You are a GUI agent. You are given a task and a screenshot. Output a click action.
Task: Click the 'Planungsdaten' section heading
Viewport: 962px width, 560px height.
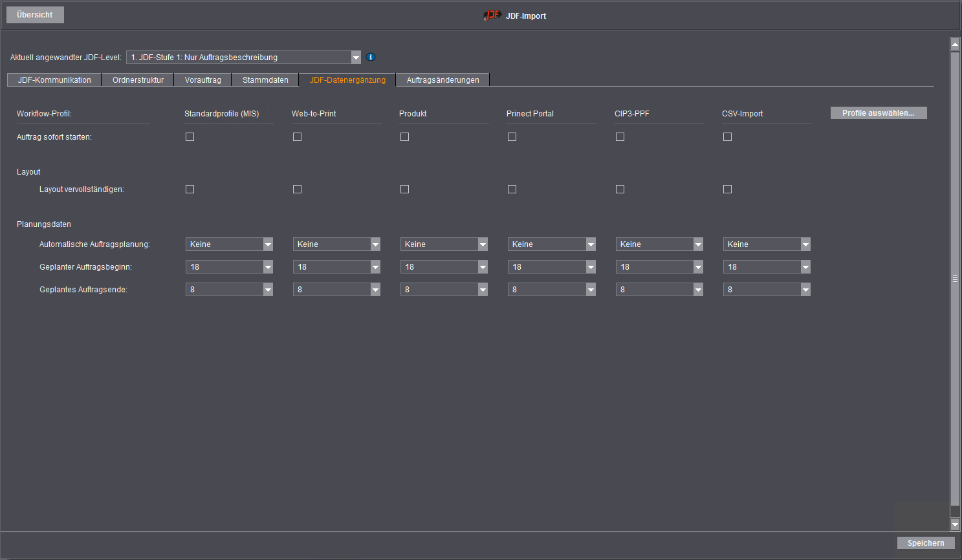(44, 224)
